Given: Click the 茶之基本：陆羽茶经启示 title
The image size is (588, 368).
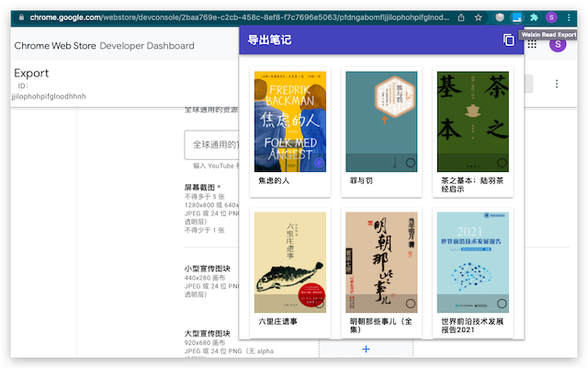Looking at the screenshot, I should pos(472,185).
